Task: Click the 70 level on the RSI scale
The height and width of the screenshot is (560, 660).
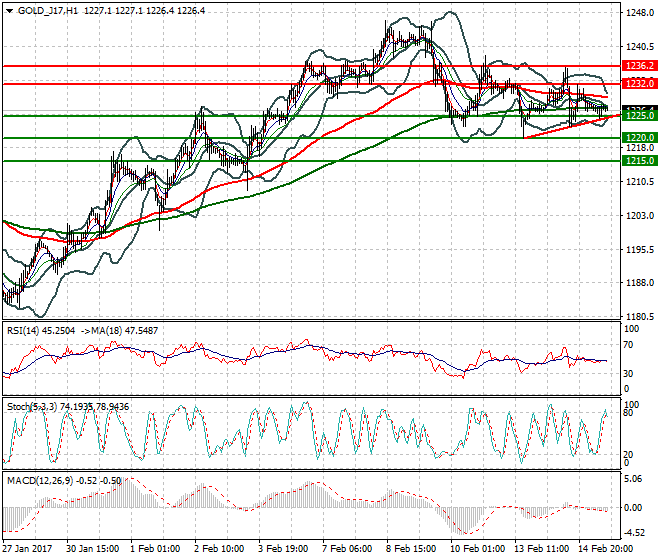Action: click(x=628, y=345)
